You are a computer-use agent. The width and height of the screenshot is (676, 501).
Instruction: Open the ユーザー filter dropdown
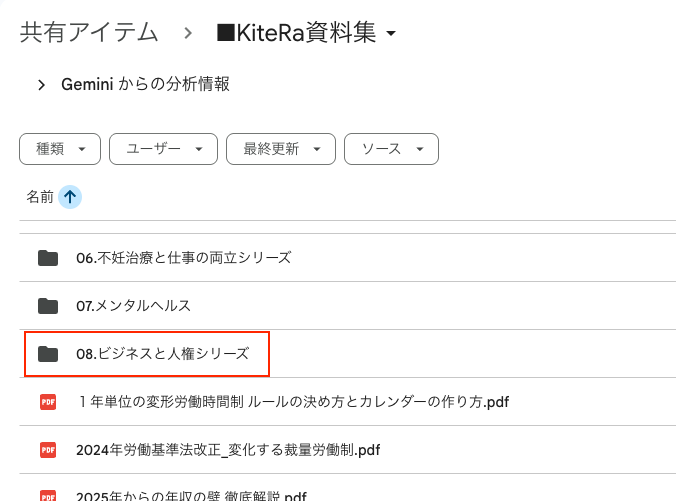(x=163, y=149)
